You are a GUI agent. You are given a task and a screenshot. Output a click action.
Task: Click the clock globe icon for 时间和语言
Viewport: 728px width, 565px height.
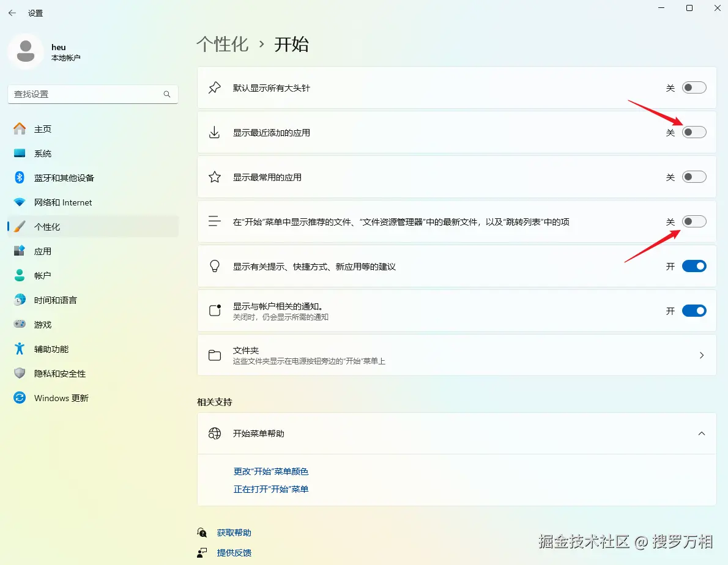pos(20,300)
